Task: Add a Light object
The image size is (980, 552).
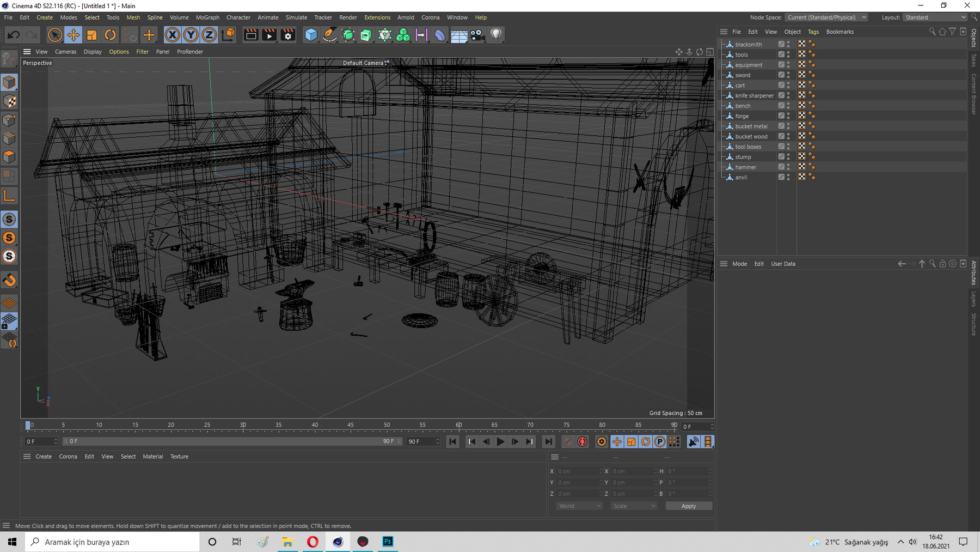Action: (496, 35)
